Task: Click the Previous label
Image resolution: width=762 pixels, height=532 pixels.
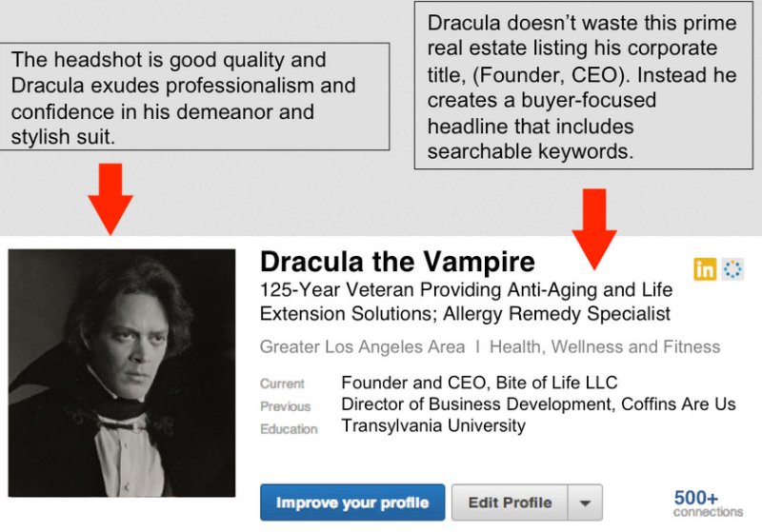Action: (285, 406)
